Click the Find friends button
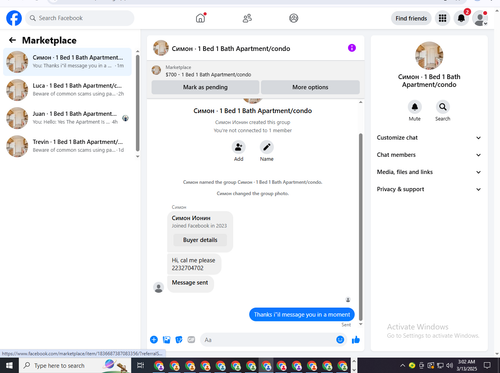The image size is (500, 373). (x=411, y=18)
